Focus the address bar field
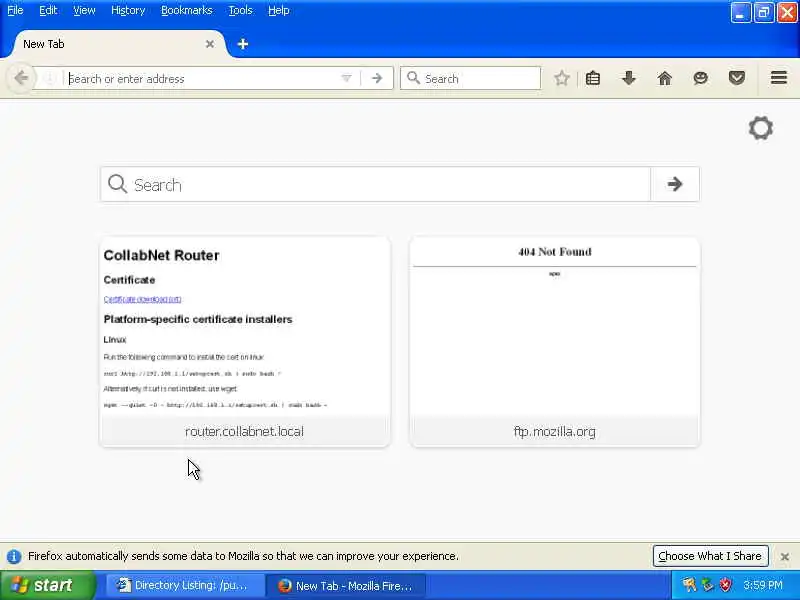The height and width of the screenshot is (600, 800). pos(202,79)
